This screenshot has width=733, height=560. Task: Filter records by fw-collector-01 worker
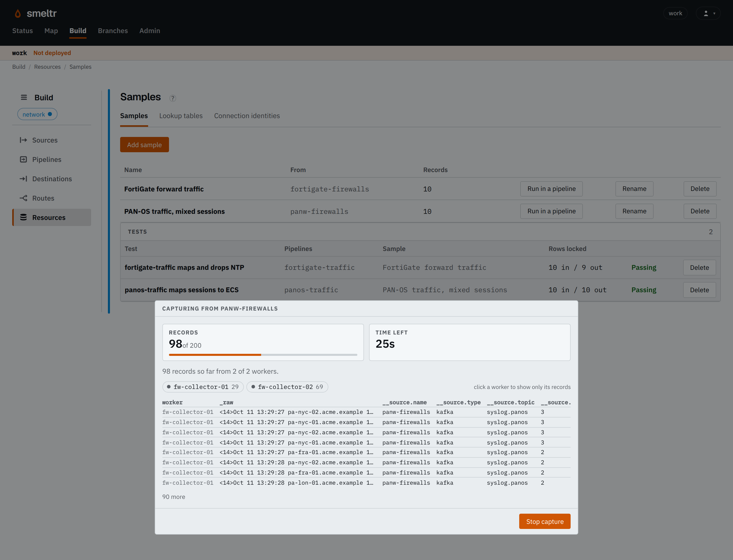click(x=203, y=387)
